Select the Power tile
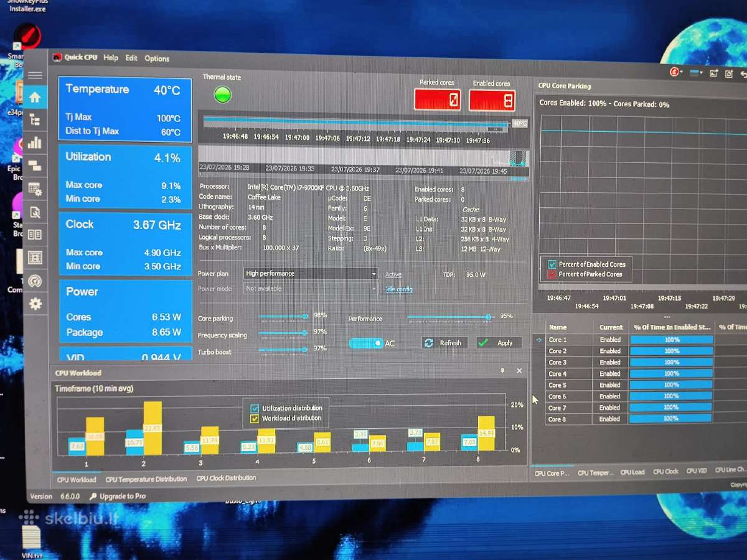The width and height of the screenshot is (747, 560). [125, 311]
